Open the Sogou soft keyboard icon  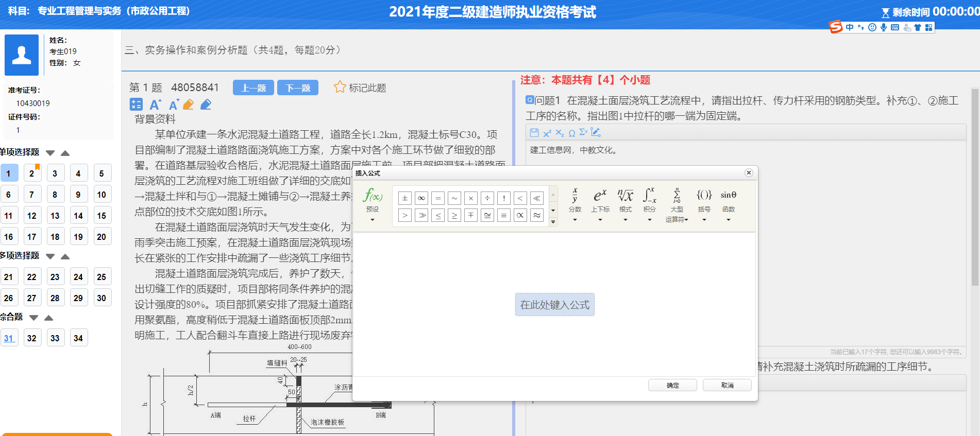pos(895,27)
